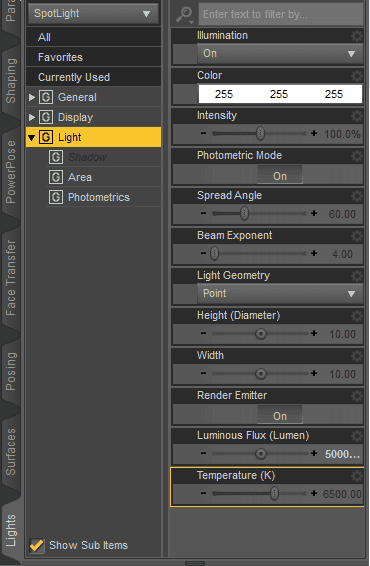Switch to the Shaping tab
This screenshot has width=370, height=566.
click(x=11, y=81)
